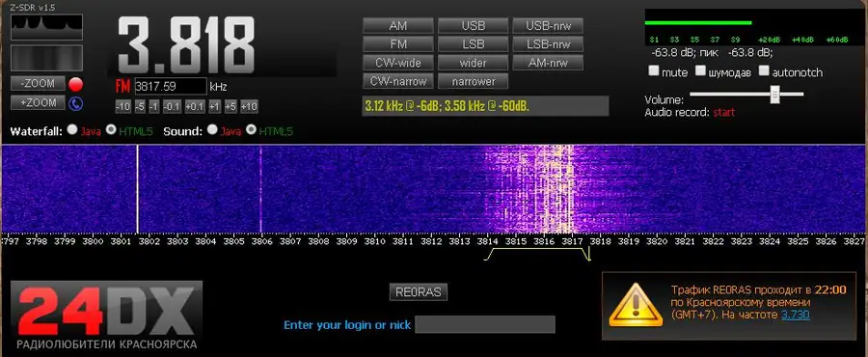Select USB mode
Screen dimensions: 868x357
click(x=473, y=25)
